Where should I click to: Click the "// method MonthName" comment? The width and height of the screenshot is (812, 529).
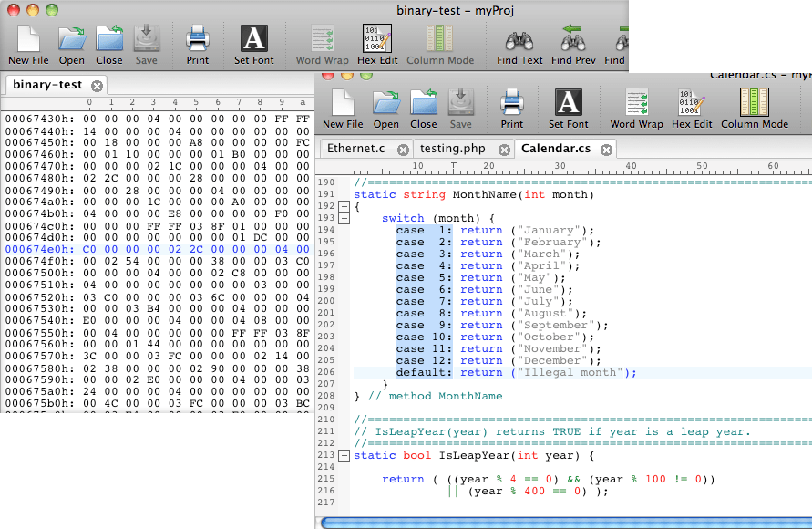click(x=435, y=397)
